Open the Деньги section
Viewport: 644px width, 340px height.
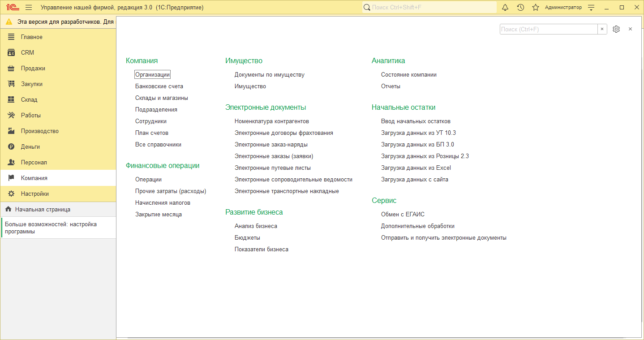coord(30,147)
